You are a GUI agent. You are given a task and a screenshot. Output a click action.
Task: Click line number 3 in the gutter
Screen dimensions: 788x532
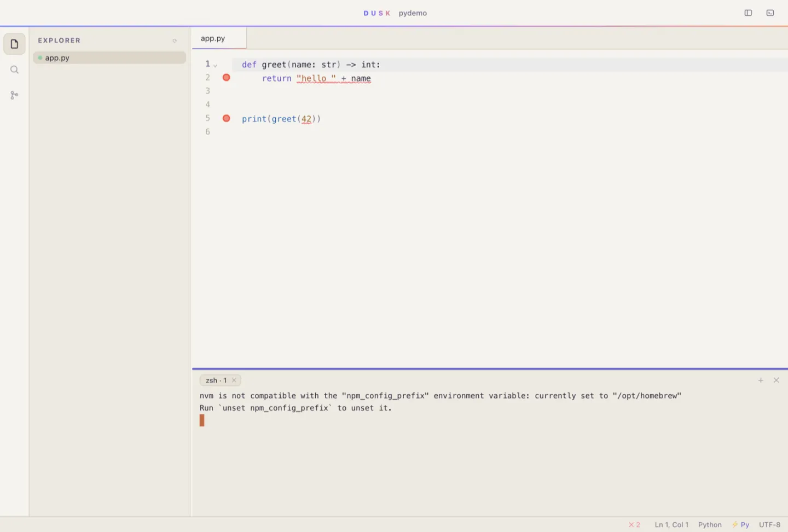207,91
